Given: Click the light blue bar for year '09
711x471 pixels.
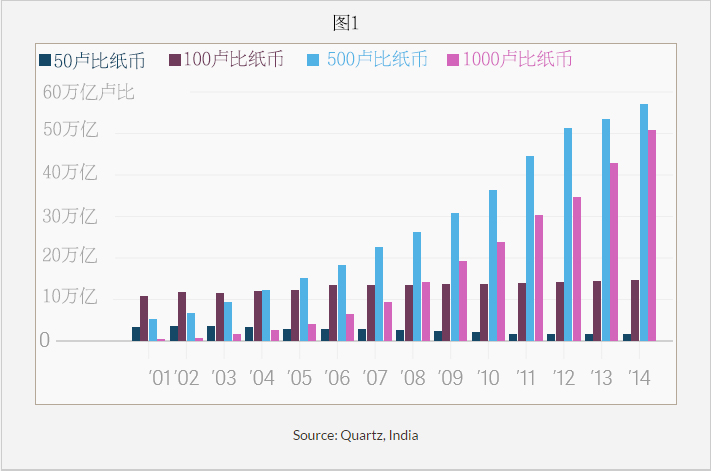Looking at the screenshot, I should [x=455, y=277].
